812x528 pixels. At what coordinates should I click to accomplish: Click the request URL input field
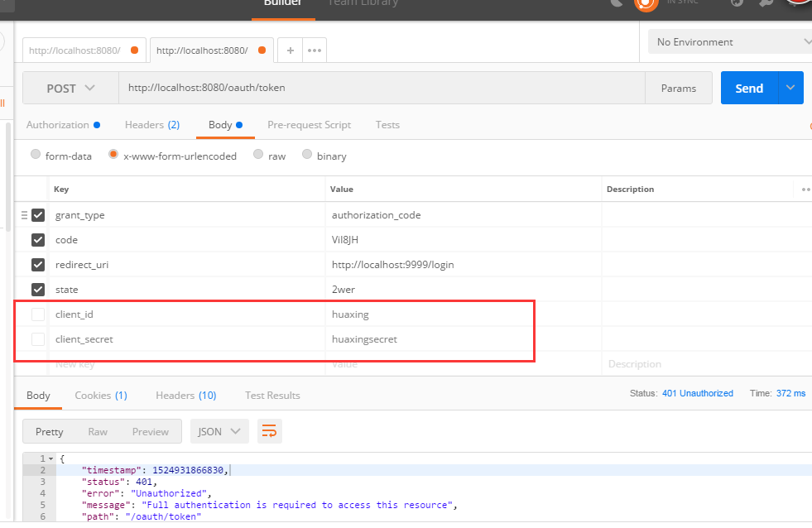point(381,88)
